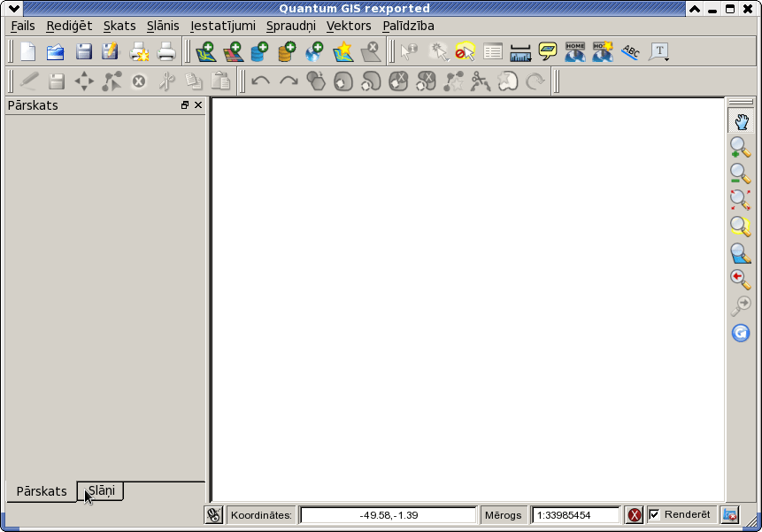This screenshot has height=532, width=762.
Task: Delete selected features round X icon
Action: point(139,81)
